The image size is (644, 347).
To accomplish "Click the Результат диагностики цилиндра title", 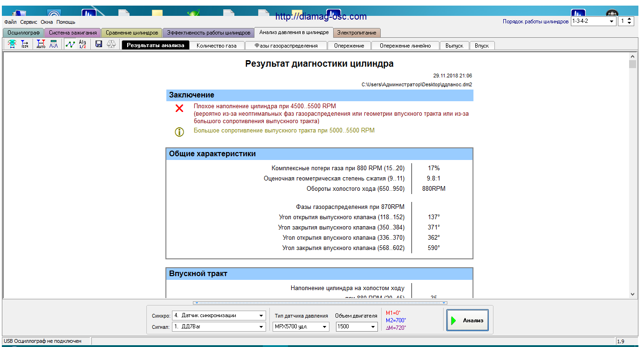I will click(319, 64).
